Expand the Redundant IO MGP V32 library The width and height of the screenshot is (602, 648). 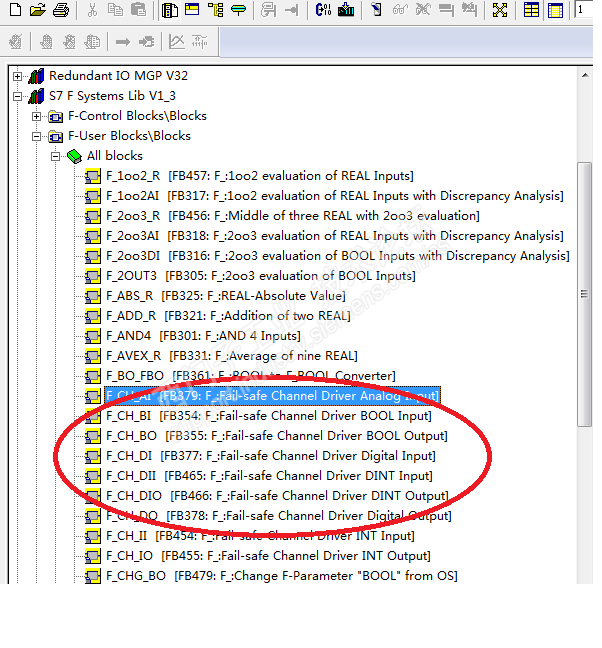(x=17, y=76)
